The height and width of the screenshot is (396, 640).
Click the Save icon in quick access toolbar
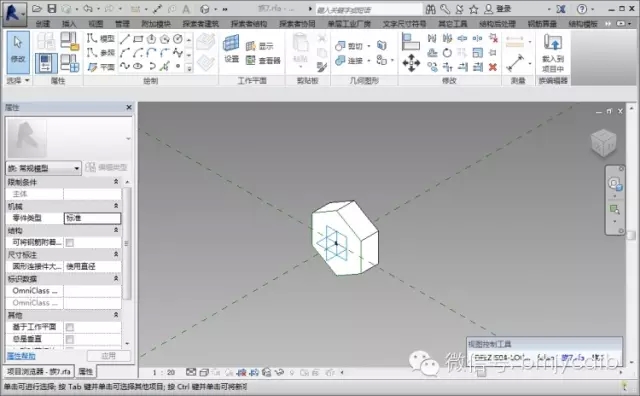pyautogui.click(x=52, y=9)
